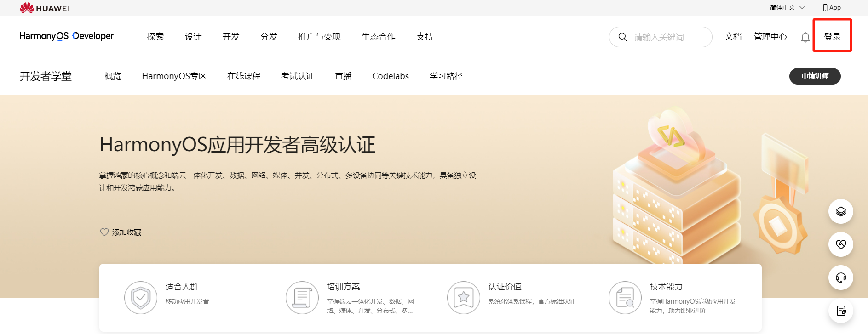Click the floating layers stack icon
This screenshot has height=334, width=868.
pyautogui.click(x=841, y=211)
